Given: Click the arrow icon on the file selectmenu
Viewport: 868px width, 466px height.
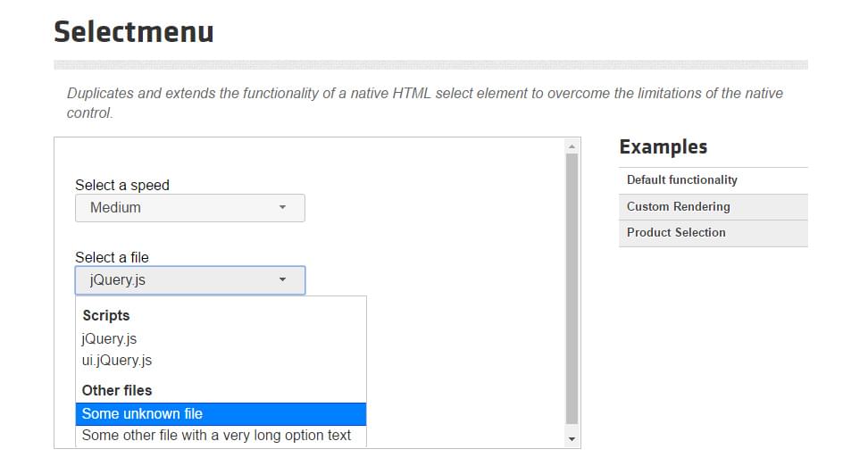Looking at the screenshot, I should pyautogui.click(x=282, y=280).
